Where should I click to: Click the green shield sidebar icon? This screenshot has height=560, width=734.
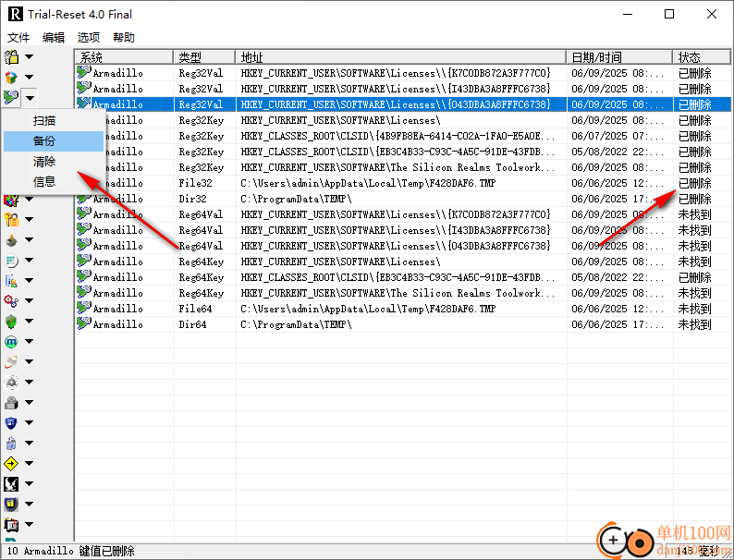click(11, 322)
